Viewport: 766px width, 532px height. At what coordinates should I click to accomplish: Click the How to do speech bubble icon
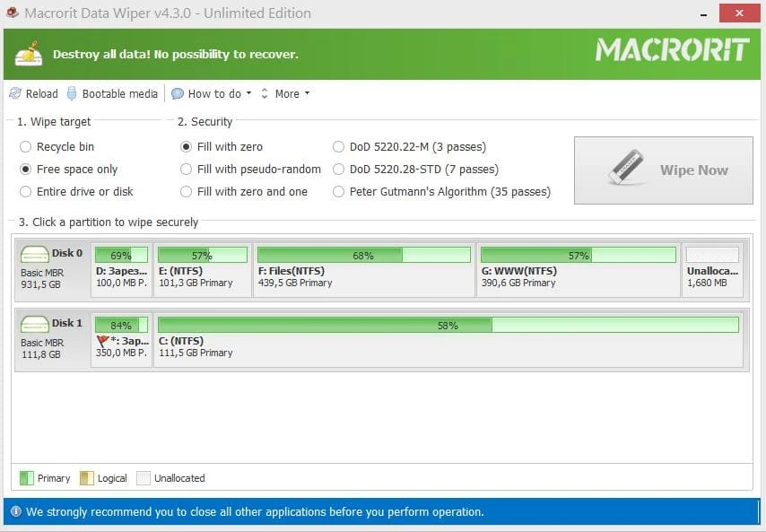tap(178, 93)
